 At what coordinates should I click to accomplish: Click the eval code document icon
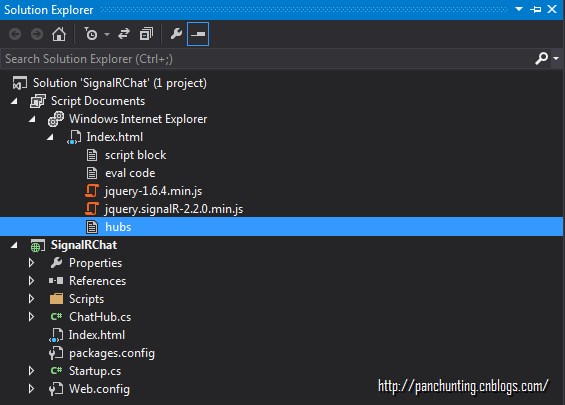pos(92,173)
